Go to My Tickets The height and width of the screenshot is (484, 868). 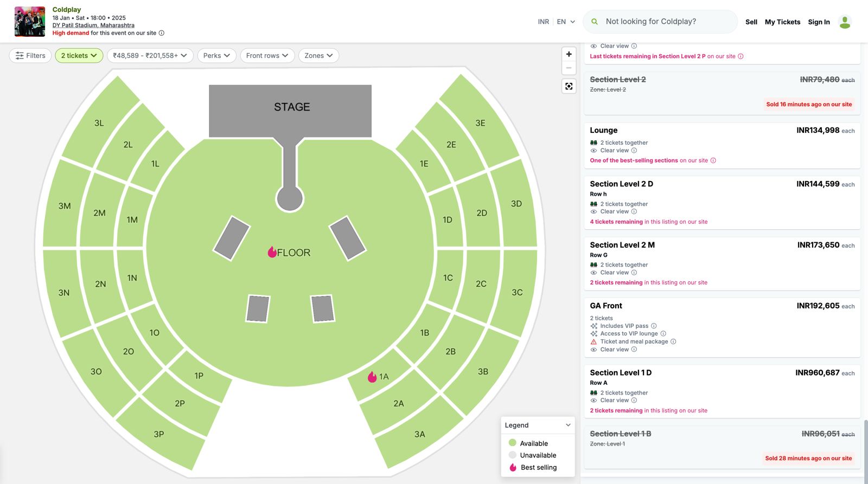(x=782, y=22)
